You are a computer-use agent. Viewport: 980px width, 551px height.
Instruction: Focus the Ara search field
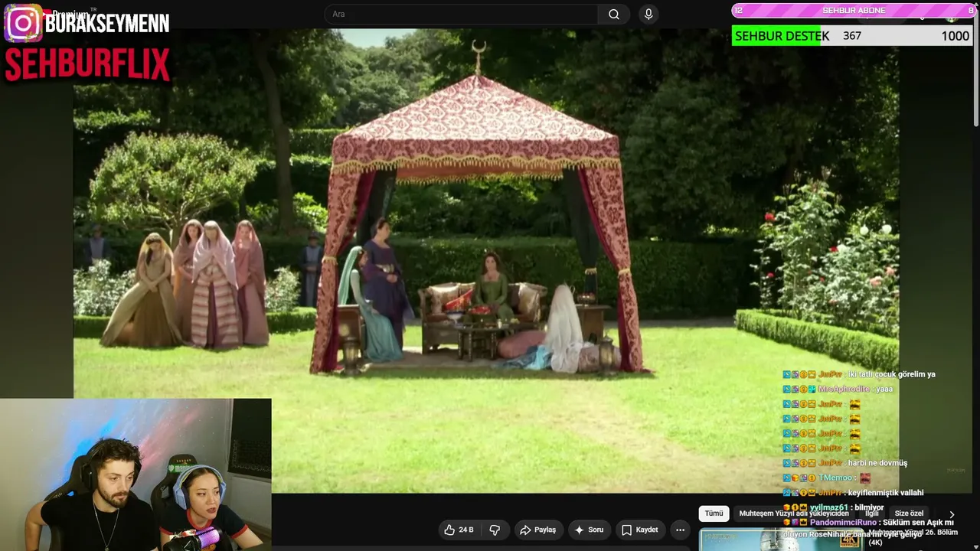tap(462, 15)
